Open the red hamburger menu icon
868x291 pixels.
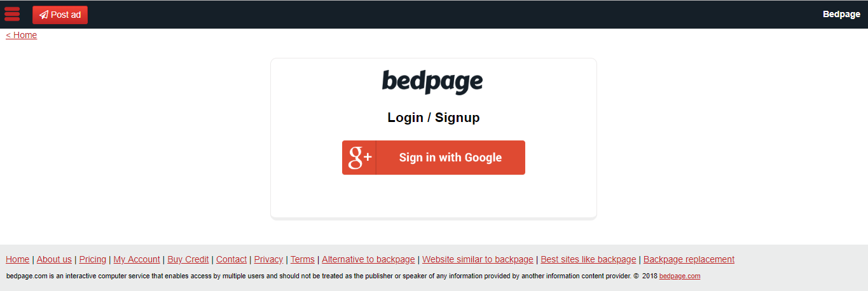[x=12, y=14]
